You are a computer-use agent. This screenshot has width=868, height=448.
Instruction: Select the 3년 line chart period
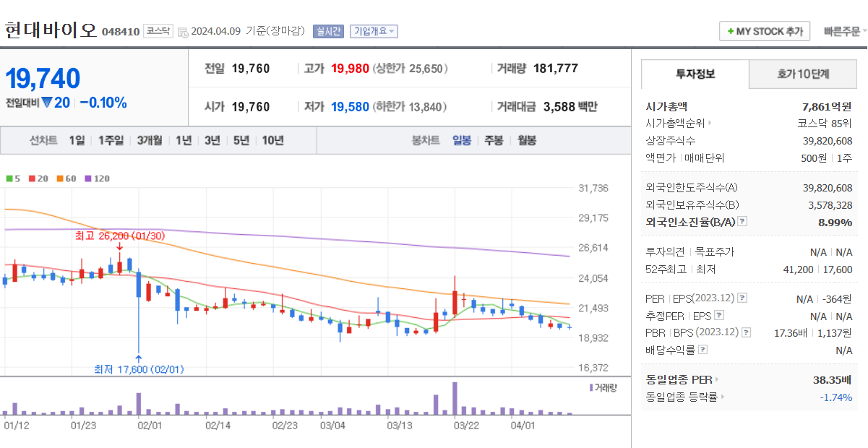(x=212, y=140)
